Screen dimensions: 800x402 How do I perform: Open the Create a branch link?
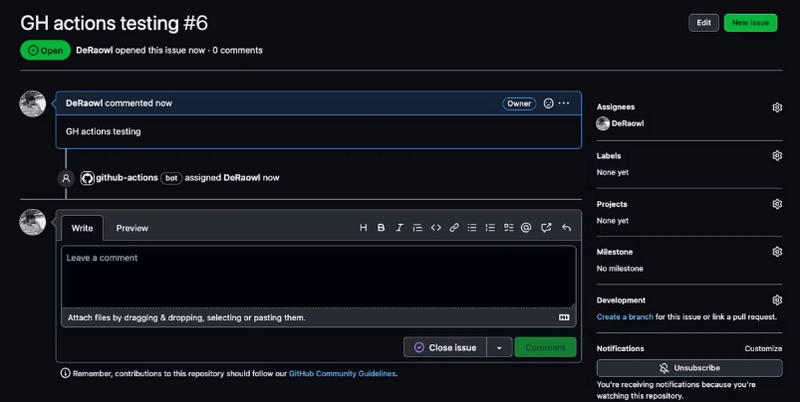click(625, 317)
